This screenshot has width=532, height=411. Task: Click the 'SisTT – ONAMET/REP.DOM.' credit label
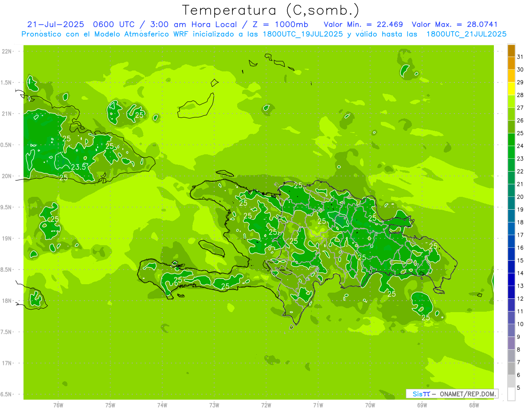[x=452, y=393]
